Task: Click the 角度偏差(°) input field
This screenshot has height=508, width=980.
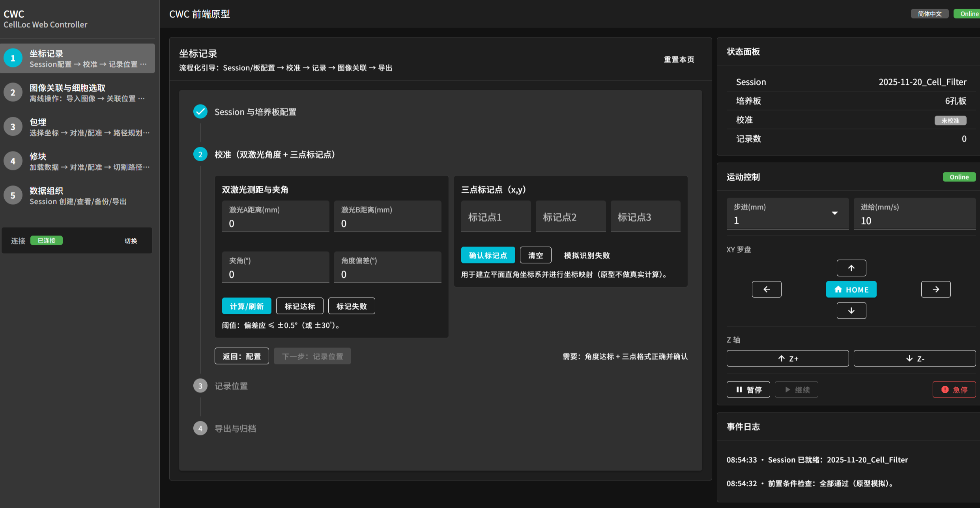Action: click(x=387, y=267)
